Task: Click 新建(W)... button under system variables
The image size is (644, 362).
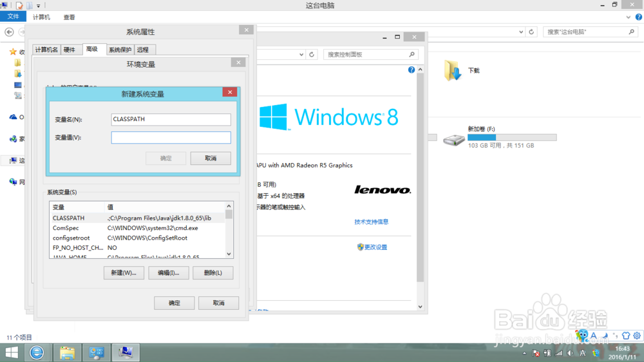Action: click(x=124, y=273)
